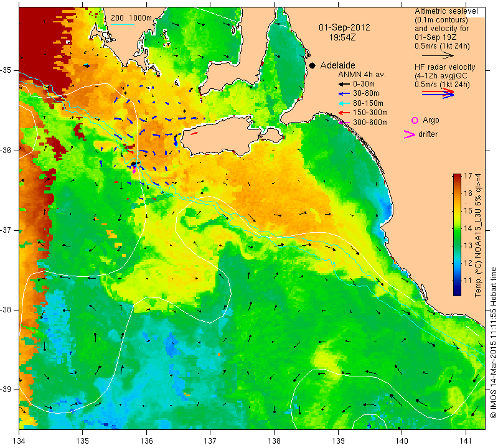498x448 pixels.
Task: Click the red arrow on Kangaroo Island
Action: 194,134
